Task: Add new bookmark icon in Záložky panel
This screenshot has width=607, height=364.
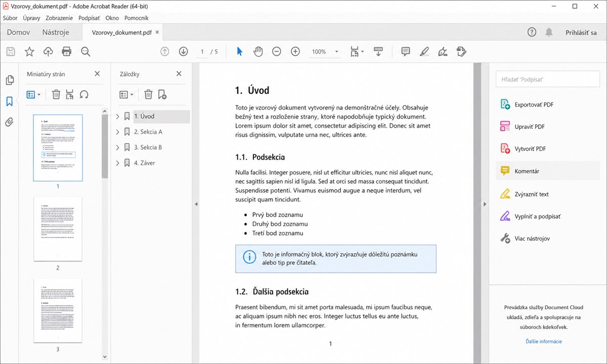Action: (x=162, y=95)
